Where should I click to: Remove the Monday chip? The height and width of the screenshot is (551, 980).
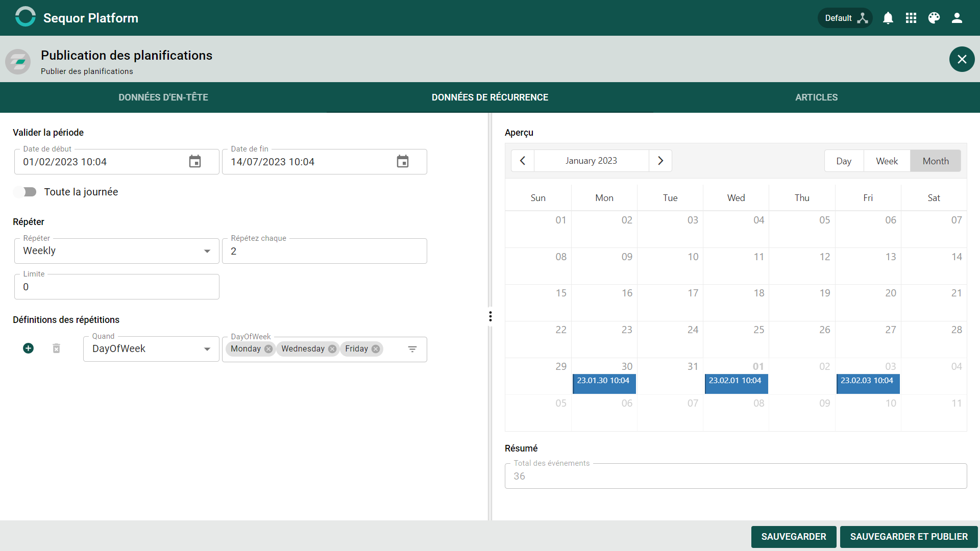tap(268, 349)
